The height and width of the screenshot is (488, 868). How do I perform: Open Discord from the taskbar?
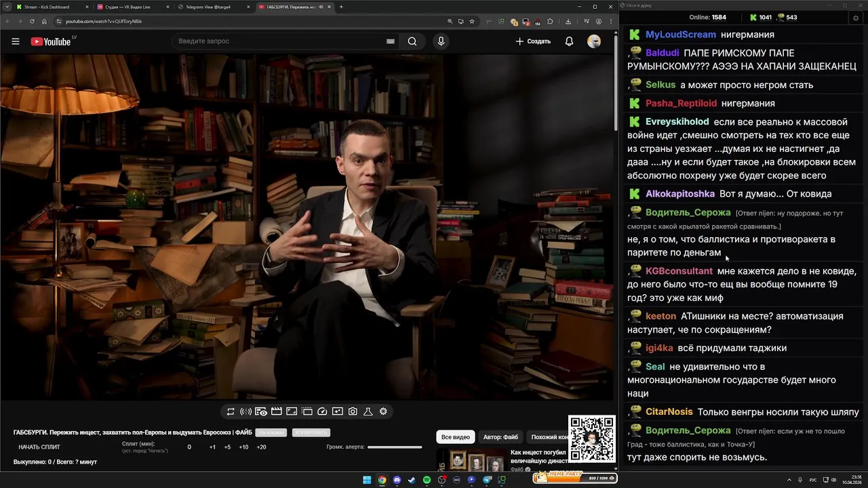click(397, 480)
